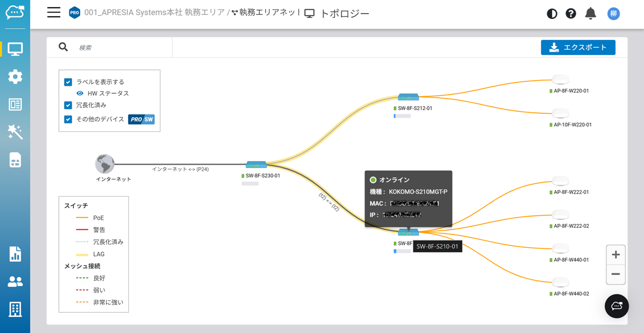The height and width of the screenshot is (333, 644).
Task: Click the 検索 search field
Action: 121,47
